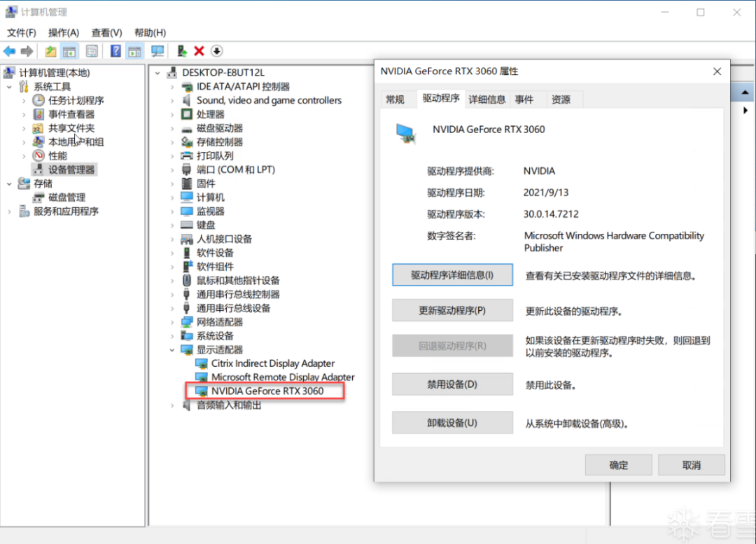Collapse the 系统工具 tree node
The height and width of the screenshot is (544, 756).
(x=9, y=87)
